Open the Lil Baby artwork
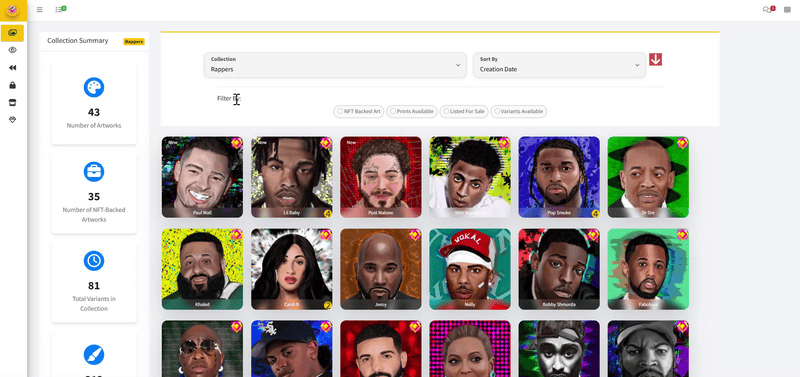 click(292, 177)
